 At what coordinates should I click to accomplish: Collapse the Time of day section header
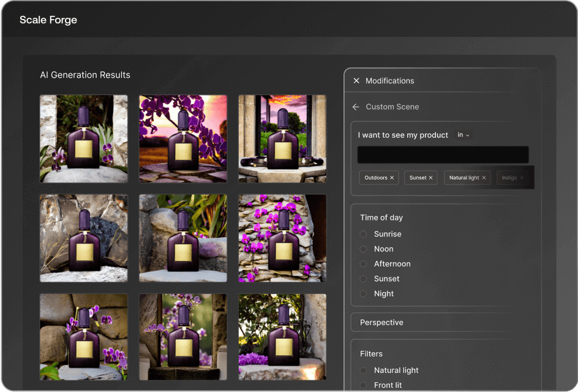[x=381, y=217]
